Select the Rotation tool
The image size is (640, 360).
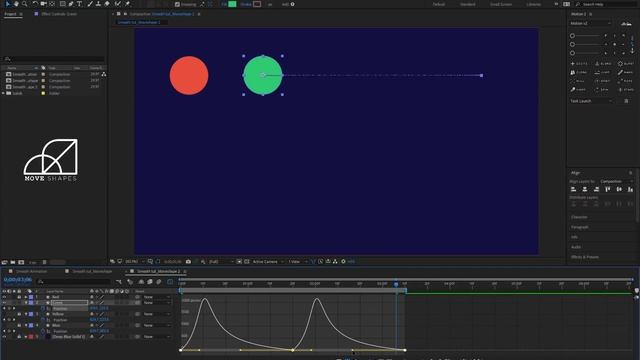35,4
